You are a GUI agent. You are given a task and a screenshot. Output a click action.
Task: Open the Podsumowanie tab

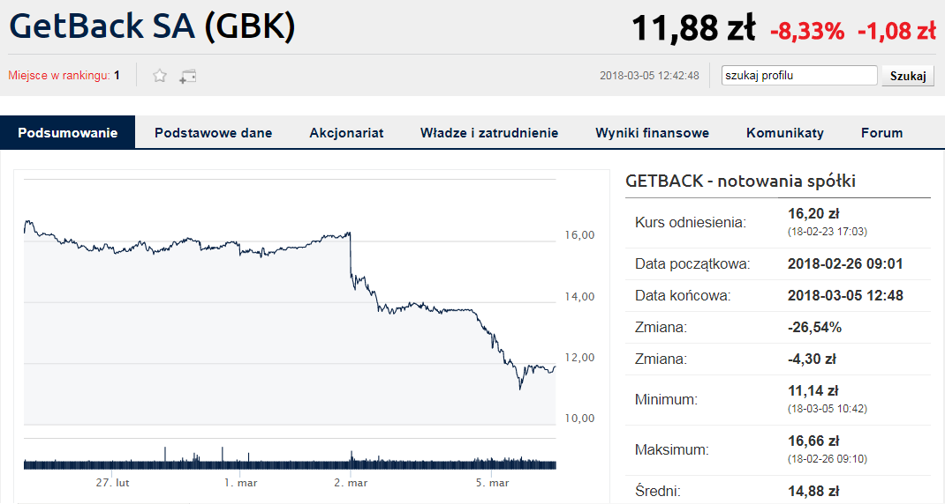[68, 133]
